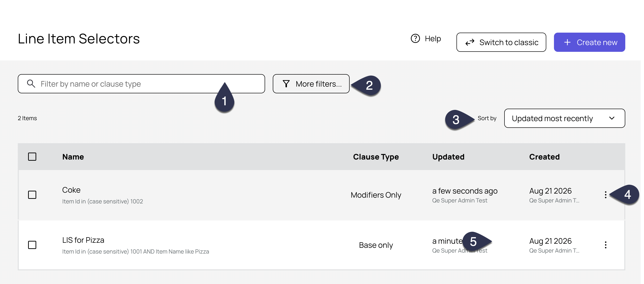Click the Create new button
Screen dimensions: 644x284
coord(589,42)
